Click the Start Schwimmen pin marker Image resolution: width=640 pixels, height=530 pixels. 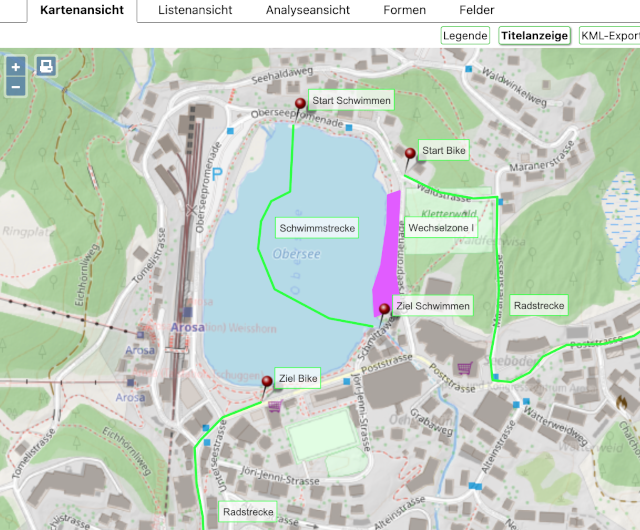point(299,106)
